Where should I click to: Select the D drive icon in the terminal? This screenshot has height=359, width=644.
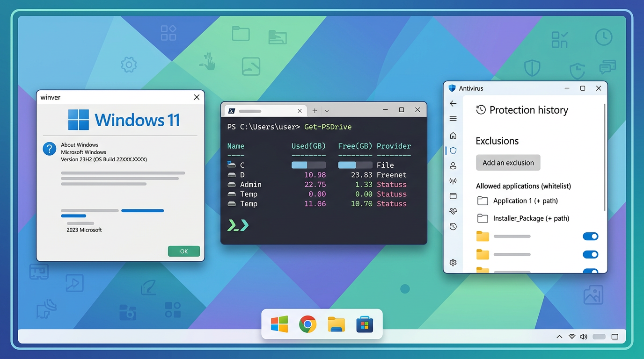(x=231, y=175)
